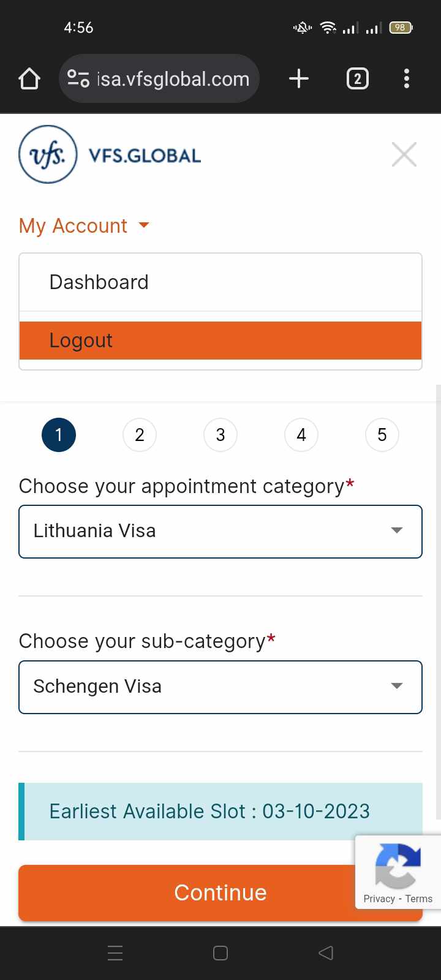Open the site settings icon in address bar
The height and width of the screenshot is (980, 441).
(78, 78)
